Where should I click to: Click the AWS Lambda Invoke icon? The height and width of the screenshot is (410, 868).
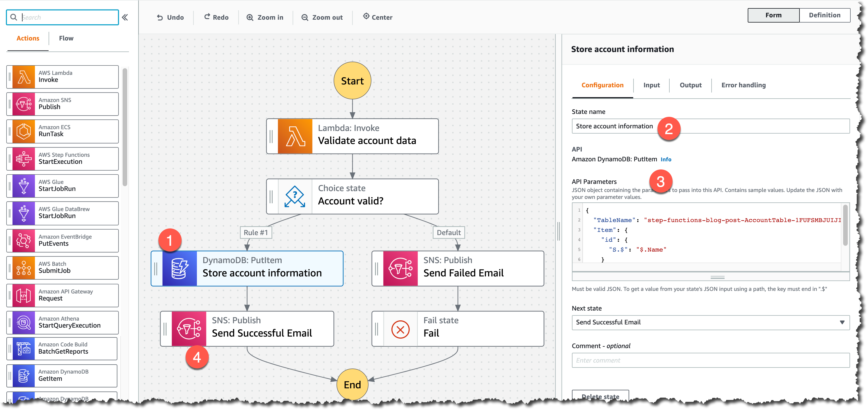point(24,77)
